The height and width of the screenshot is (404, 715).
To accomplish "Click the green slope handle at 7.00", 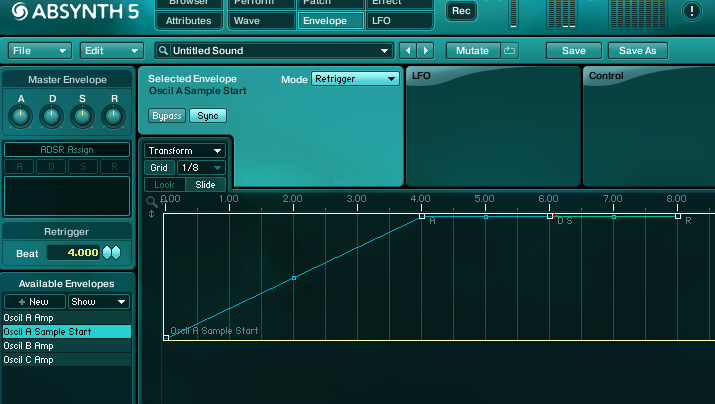I will click(x=614, y=217).
